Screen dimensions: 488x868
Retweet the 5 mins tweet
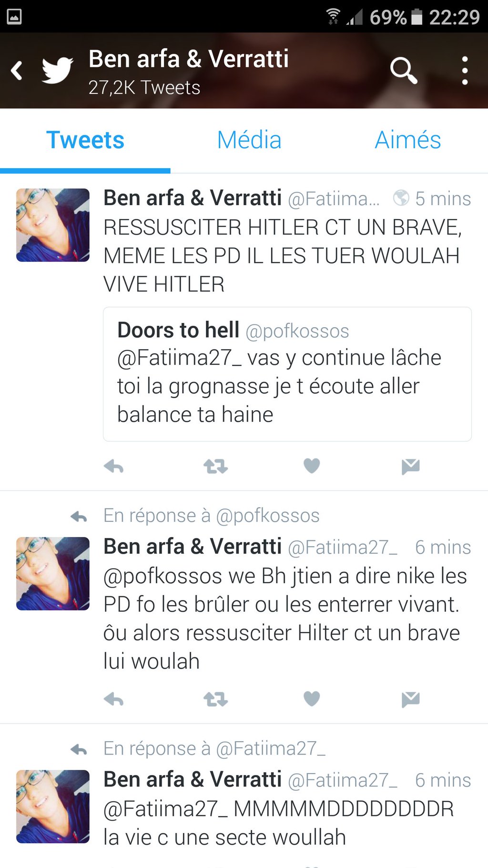click(x=216, y=466)
